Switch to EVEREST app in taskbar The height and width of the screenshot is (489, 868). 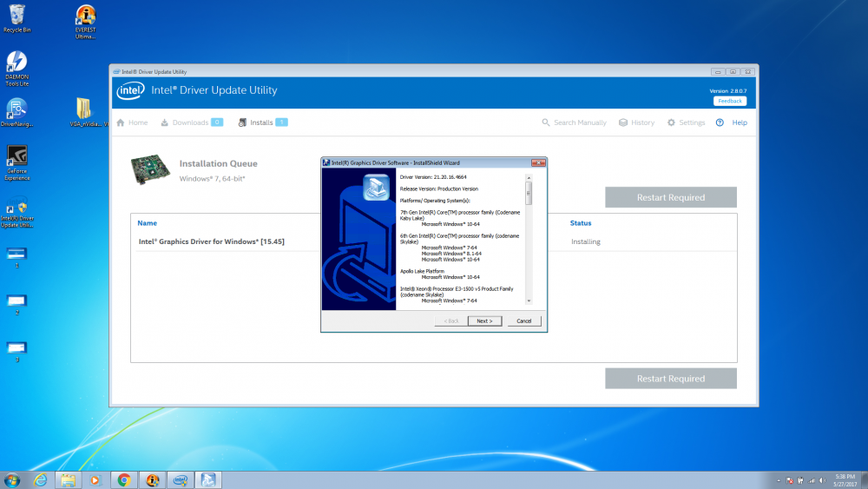pos(152,480)
